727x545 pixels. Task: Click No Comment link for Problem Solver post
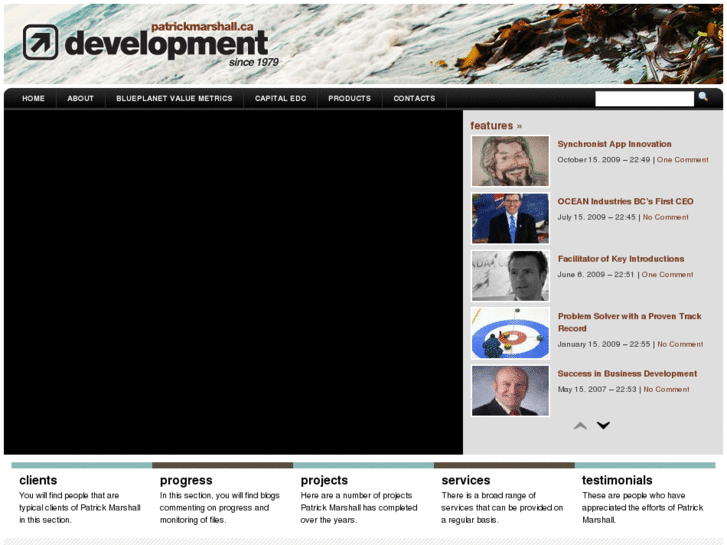680,344
